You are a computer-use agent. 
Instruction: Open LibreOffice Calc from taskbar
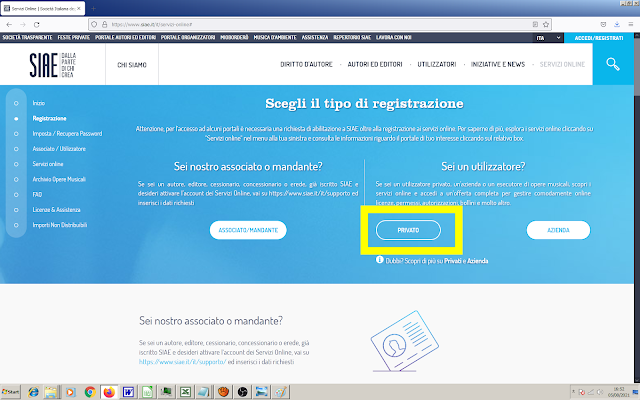pyautogui.click(x=147, y=392)
